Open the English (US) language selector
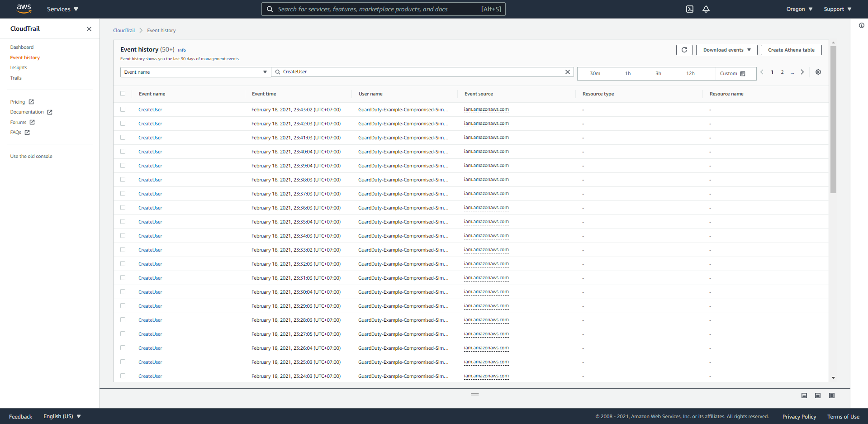Screen dimensions: 868x424 tap(62, 416)
